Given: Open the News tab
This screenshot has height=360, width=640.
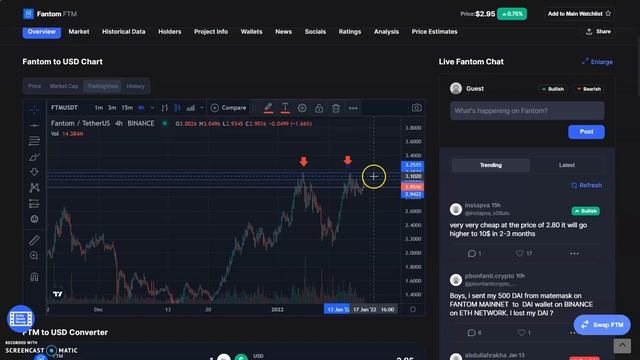Looking at the screenshot, I should [x=284, y=32].
